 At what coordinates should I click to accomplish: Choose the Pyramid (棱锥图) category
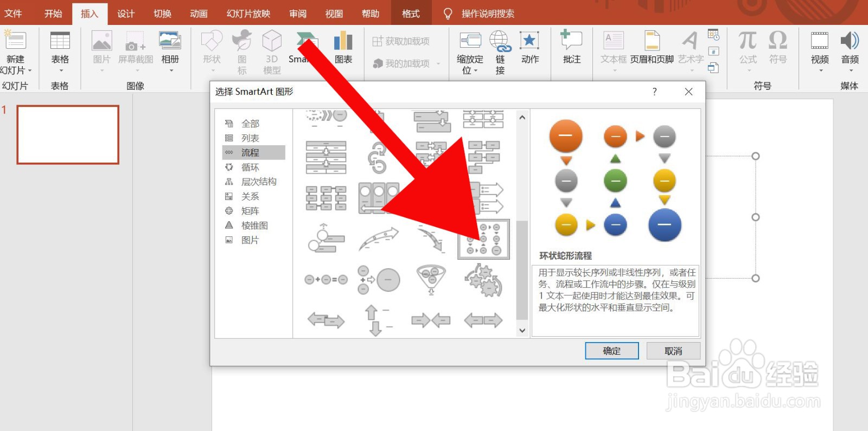[x=254, y=226]
